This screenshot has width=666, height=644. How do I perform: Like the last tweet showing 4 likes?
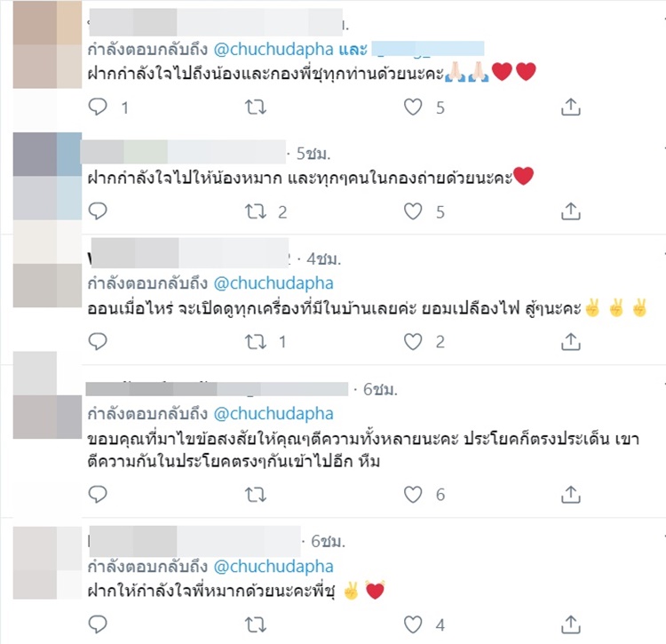[x=413, y=624]
